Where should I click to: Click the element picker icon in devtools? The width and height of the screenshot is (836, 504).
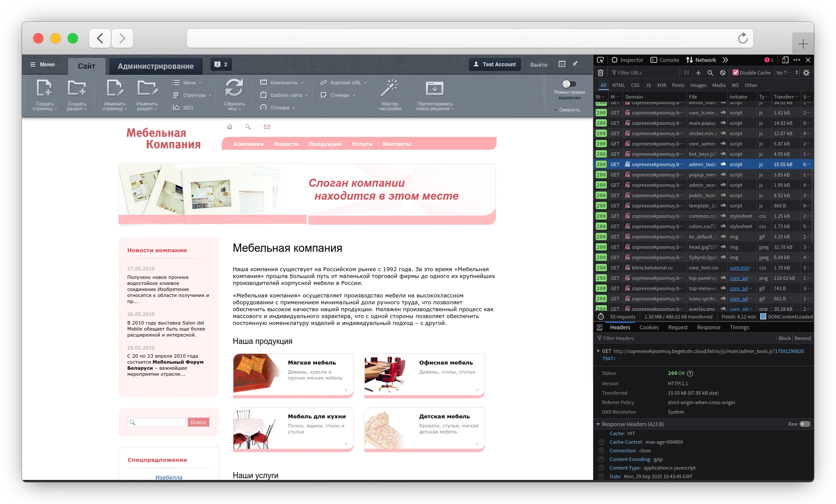click(600, 60)
